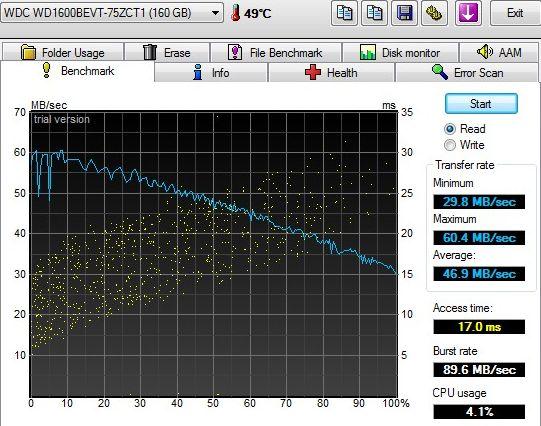Screen dimensions: 541x426
Task: Click the red thermometer temperature icon
Action: pos(236,13)
